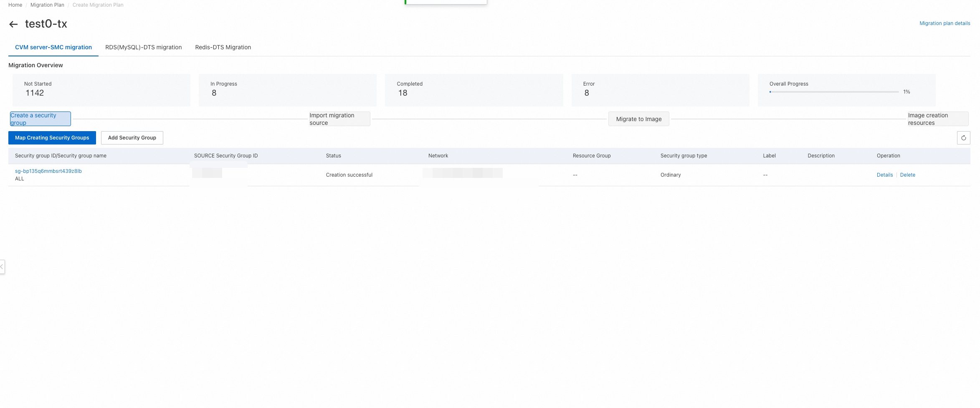
Task: Switch to RDS(MySQL)-DTS migration tab
Action: tap(143, 47)
